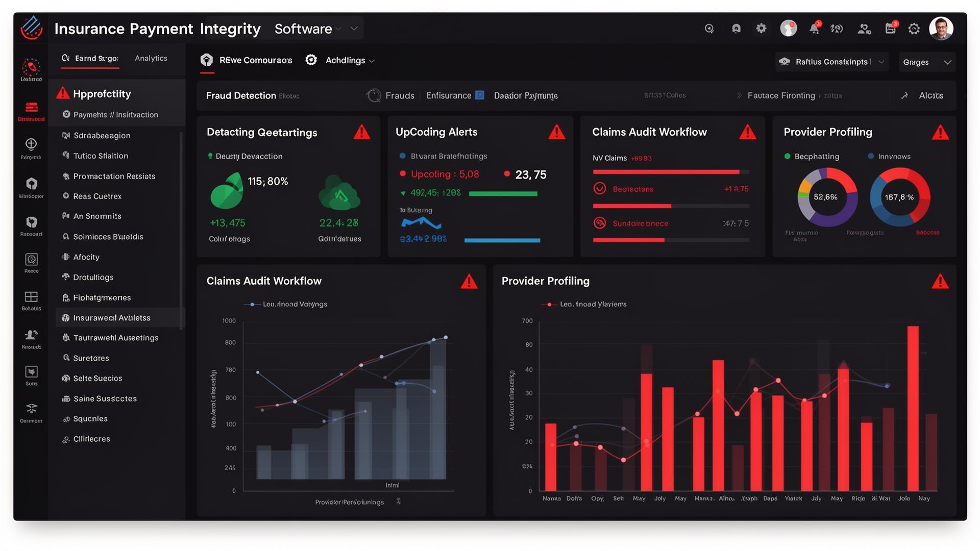Click the Achdlings gear icon
The width and height of the screenshot is (980, 551).
[x=311, y=60]
